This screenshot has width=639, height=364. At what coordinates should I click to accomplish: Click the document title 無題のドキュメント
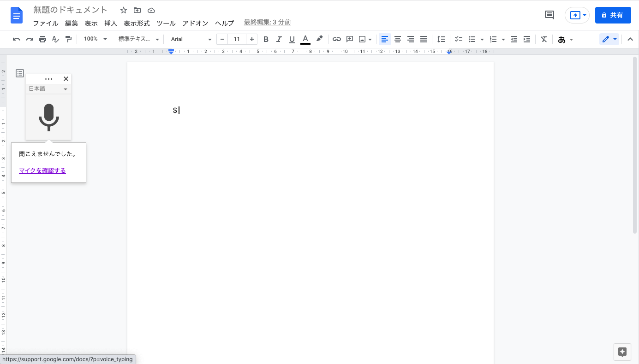[70, 10]
